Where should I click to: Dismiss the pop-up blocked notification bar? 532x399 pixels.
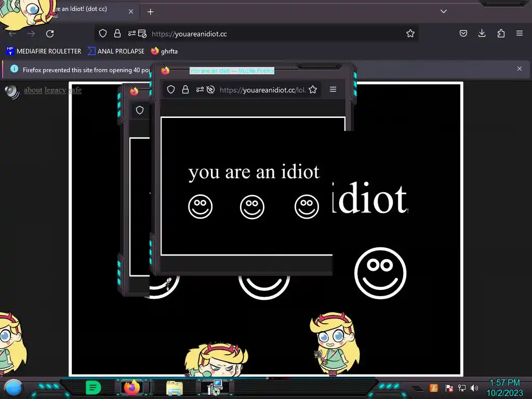click(520, 69)
